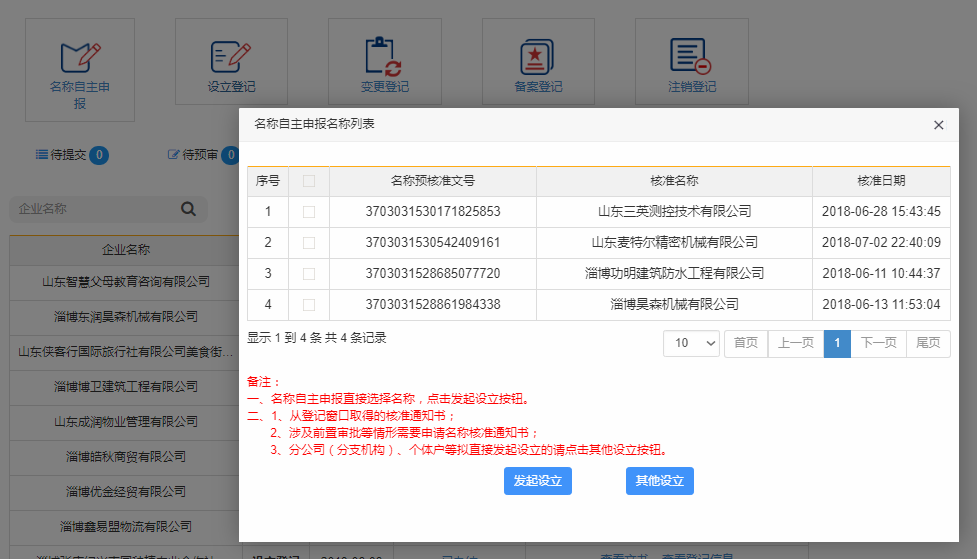Open the page size dropdown showing 10

(x=692, y=343)
